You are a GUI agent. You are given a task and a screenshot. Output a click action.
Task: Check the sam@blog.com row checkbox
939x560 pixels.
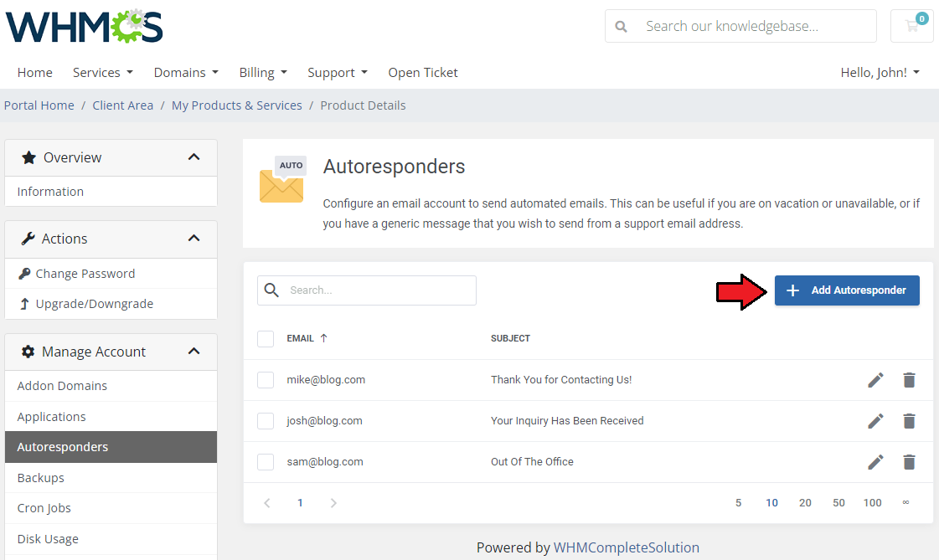point(266,462)
